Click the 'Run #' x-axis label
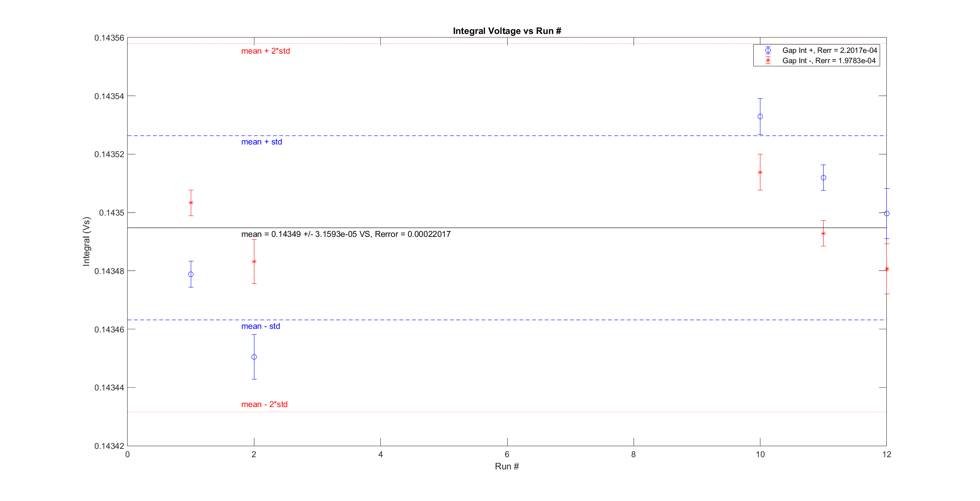 pyautogui.click(x=507, y=466)
